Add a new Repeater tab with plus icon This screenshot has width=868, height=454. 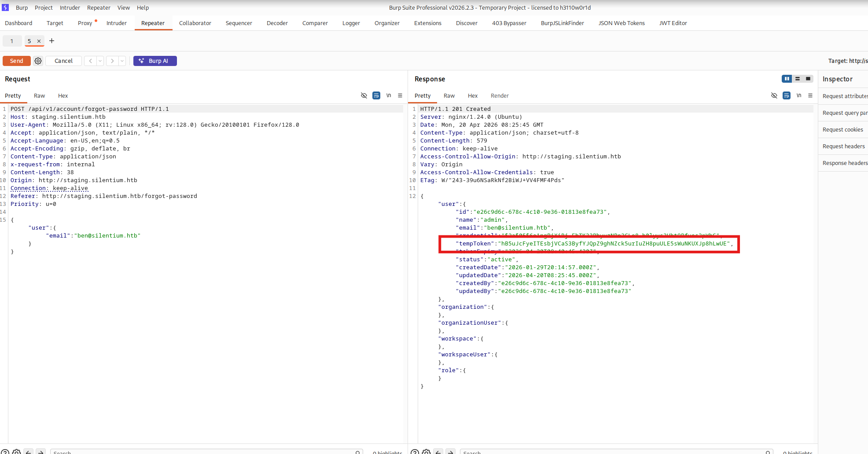[x=51, y=41]
